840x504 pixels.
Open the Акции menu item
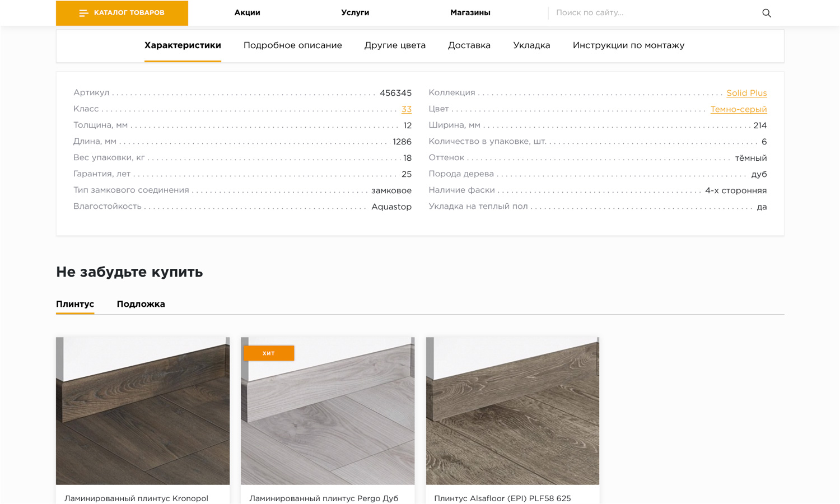[x=247, y=13]
